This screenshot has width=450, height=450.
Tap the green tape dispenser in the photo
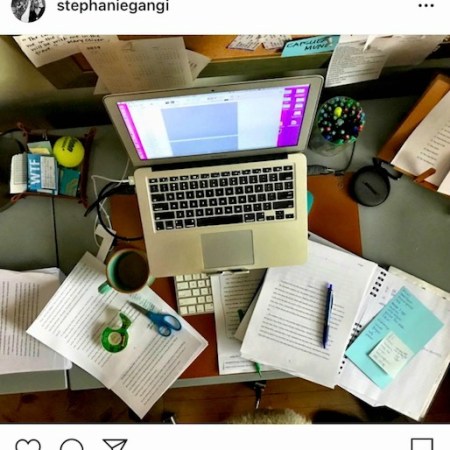coord(116,335)
